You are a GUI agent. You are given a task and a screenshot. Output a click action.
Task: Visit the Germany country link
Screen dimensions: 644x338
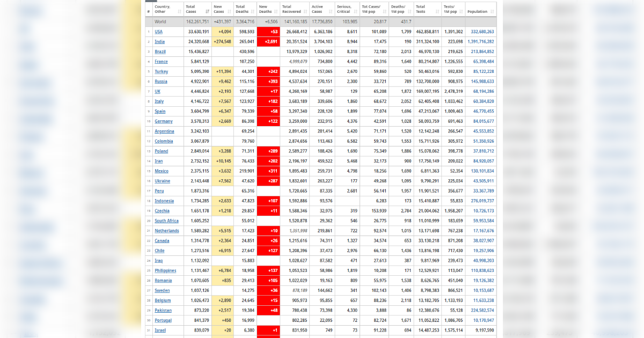164,121
